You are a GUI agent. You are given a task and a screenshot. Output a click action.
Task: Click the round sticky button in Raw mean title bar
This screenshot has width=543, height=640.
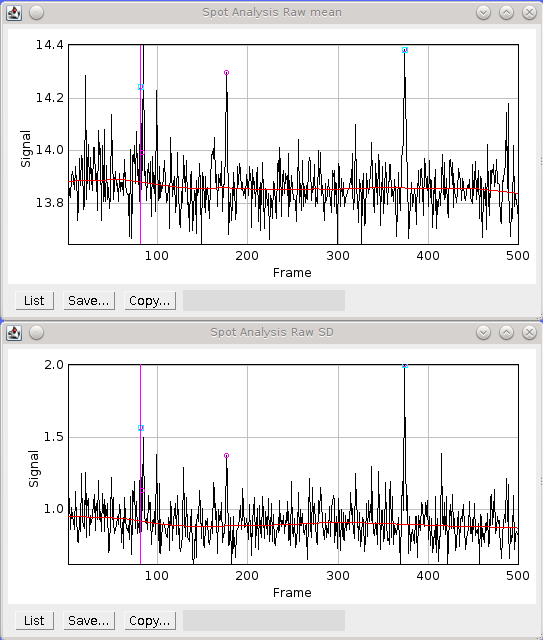coord(37,13)
